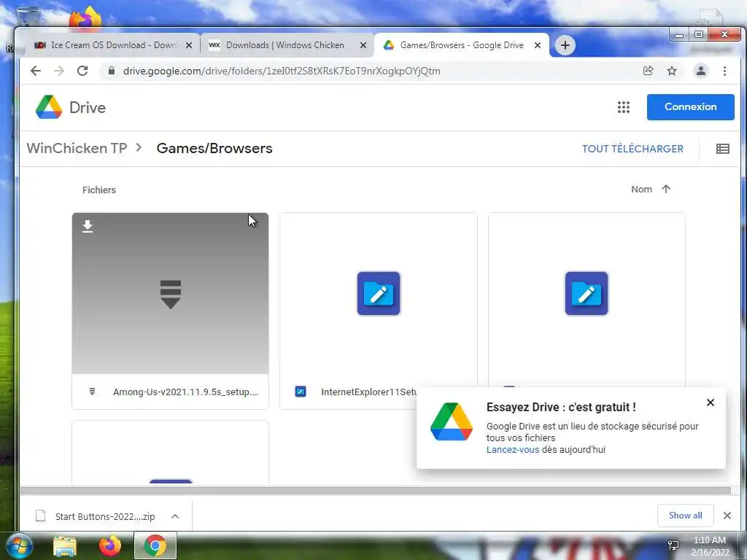This screenshot has height=560, width=747.
Task: Click the file type icon beside InternetExplorer11Setup
Action: click(x=300, y=392)
